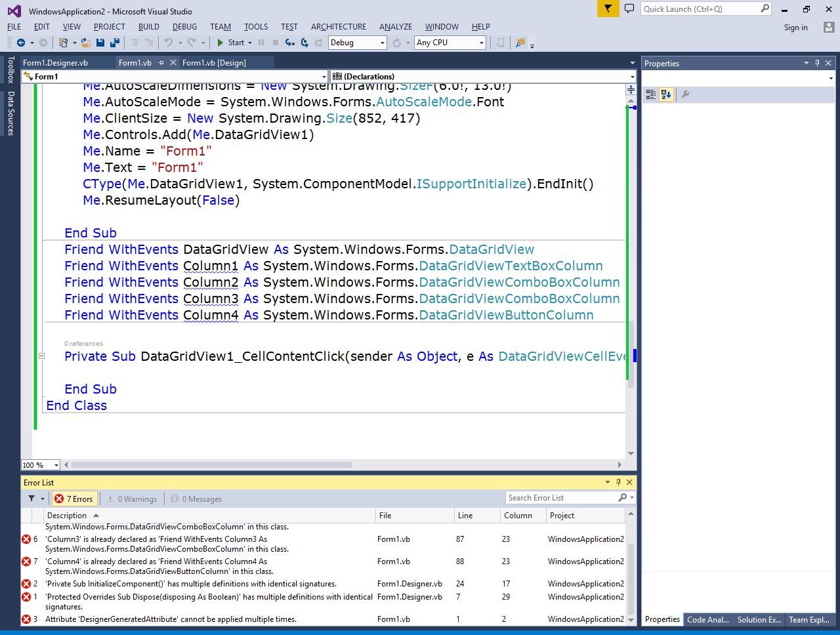The image size is (840, 635).
Task: Open the Error List window options arrow
Action: tap(608, 482)
